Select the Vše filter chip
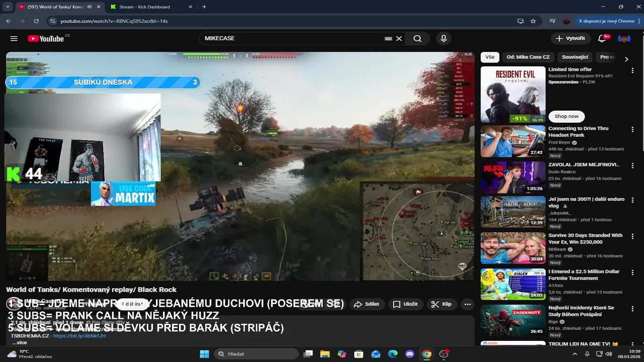The width and height of the screenshot is (644, 362). point(490,57)
